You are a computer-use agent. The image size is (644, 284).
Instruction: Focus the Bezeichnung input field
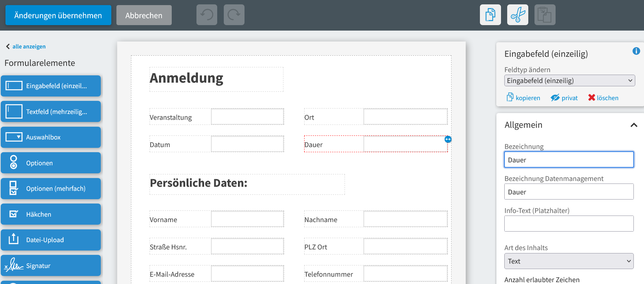coord(569,159)
